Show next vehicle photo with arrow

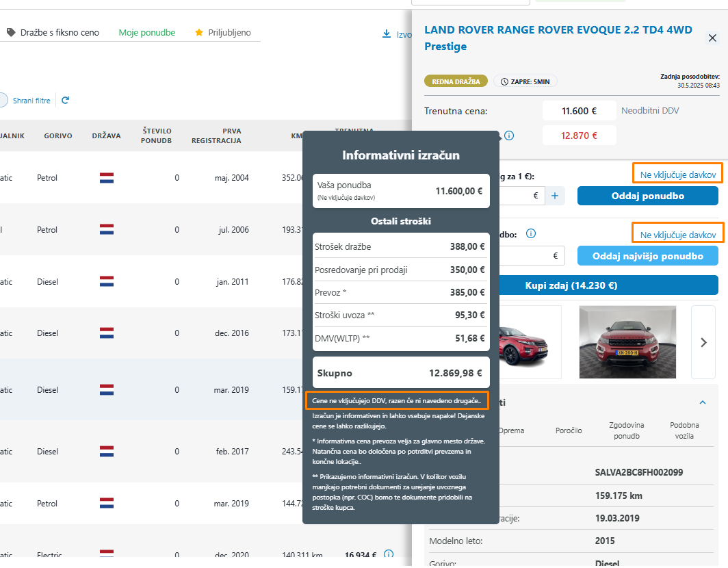click(x=703, y=342)
